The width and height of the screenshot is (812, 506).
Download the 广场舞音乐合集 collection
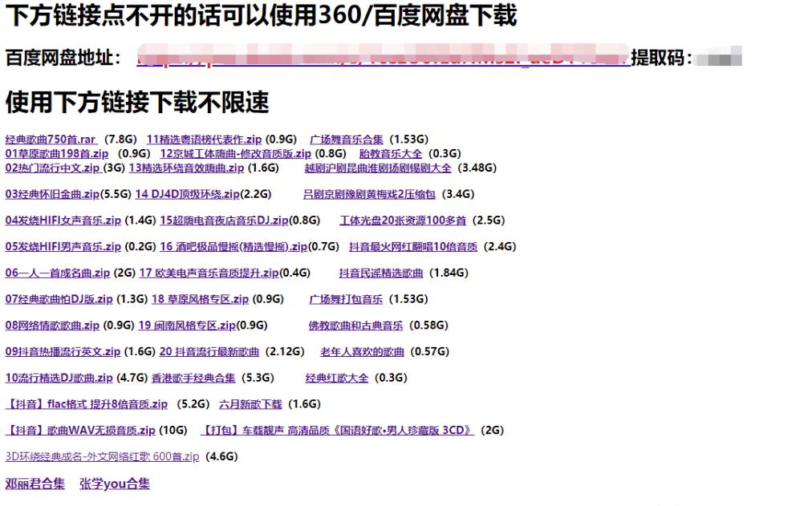344,138
